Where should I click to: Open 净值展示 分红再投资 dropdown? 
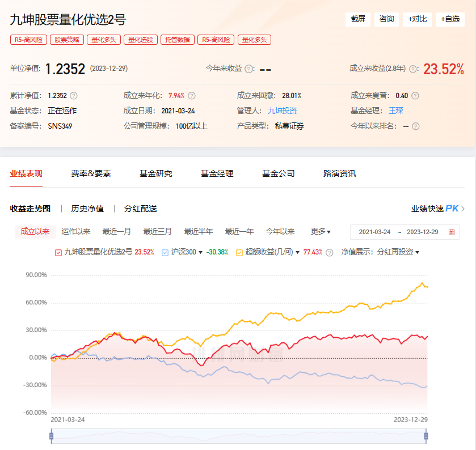point(398,252)
